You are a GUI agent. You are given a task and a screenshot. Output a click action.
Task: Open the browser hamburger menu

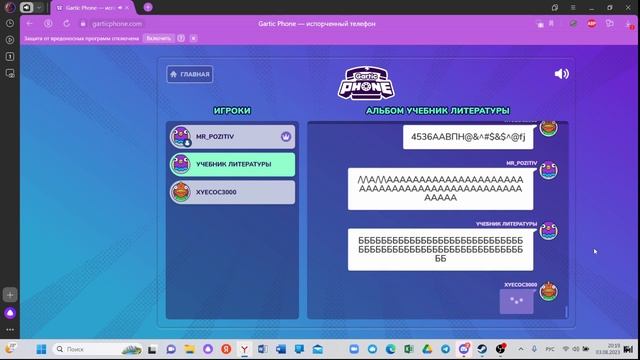(x=573, y=8)
